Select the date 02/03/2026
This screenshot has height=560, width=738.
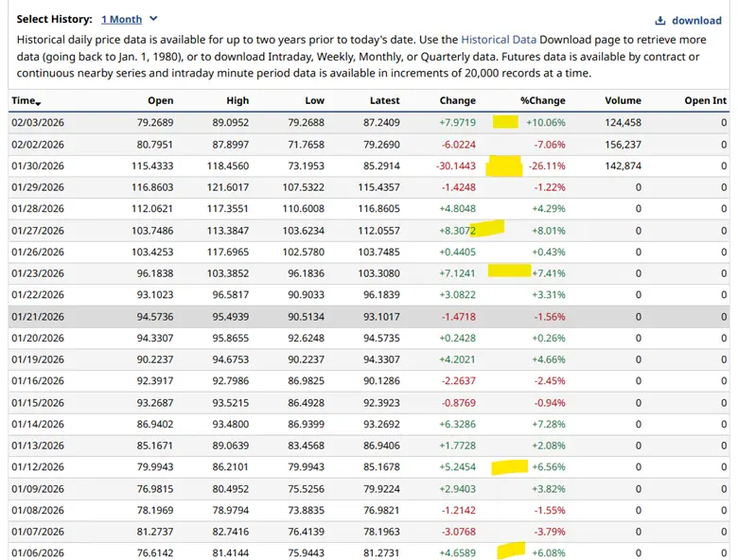point(38,123)
